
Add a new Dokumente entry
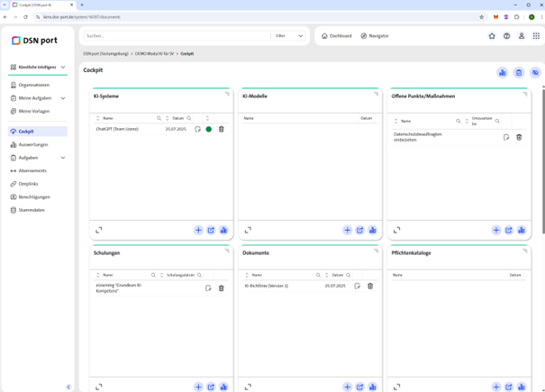[x=347, y=387]
